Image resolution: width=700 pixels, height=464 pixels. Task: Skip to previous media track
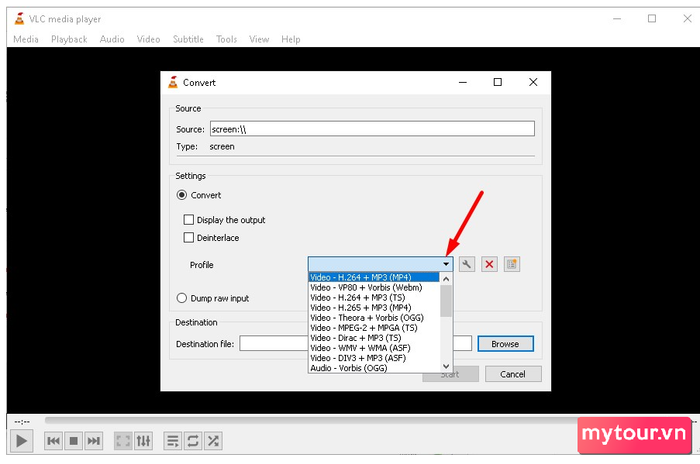(53, 440)
